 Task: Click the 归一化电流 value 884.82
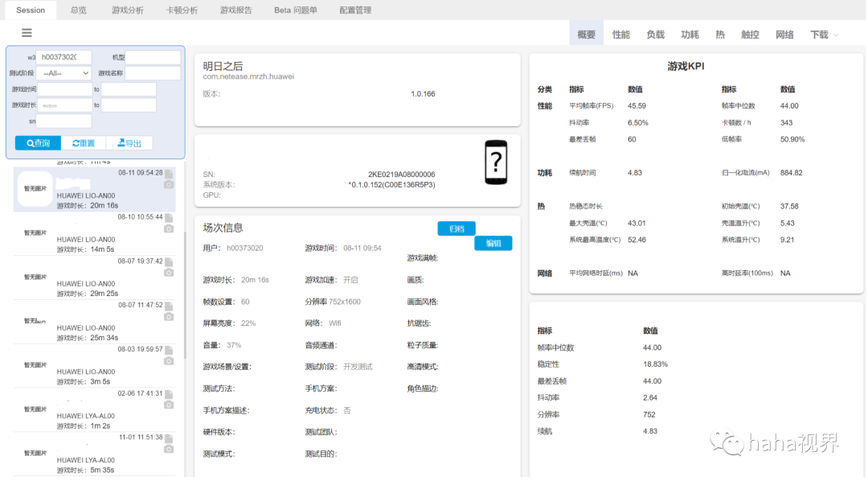[791, 173]
